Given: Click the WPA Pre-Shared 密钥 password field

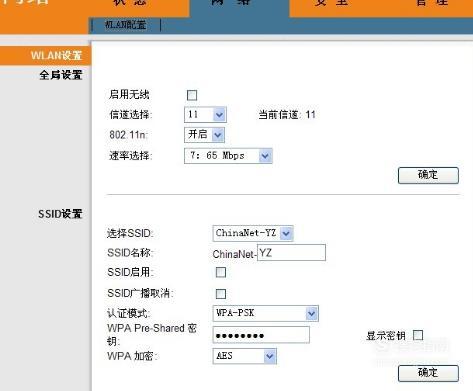Looking at the screenshot, I should 261,335.
